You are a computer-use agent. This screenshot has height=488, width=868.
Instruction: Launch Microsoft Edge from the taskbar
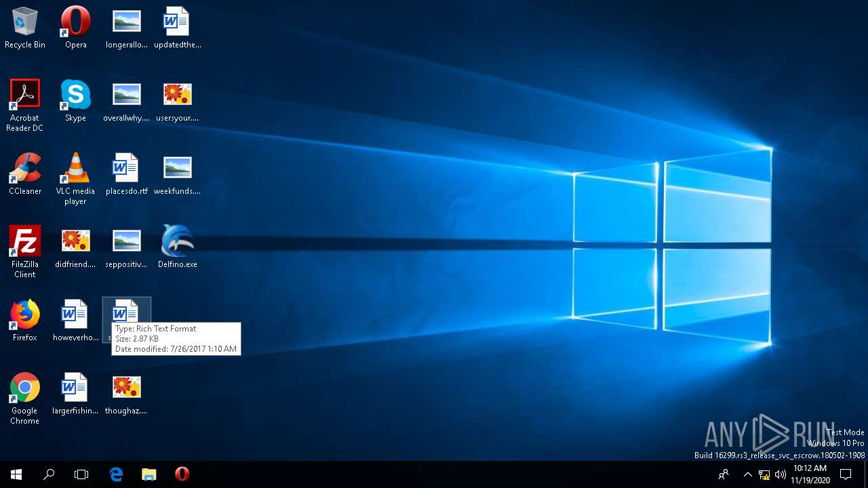point(116,474)
